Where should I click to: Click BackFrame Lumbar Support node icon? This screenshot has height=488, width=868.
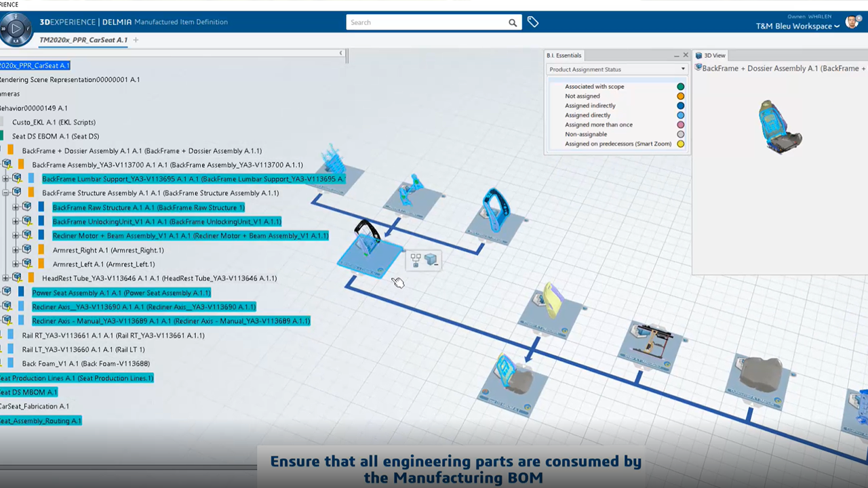(x=17, y=179)
